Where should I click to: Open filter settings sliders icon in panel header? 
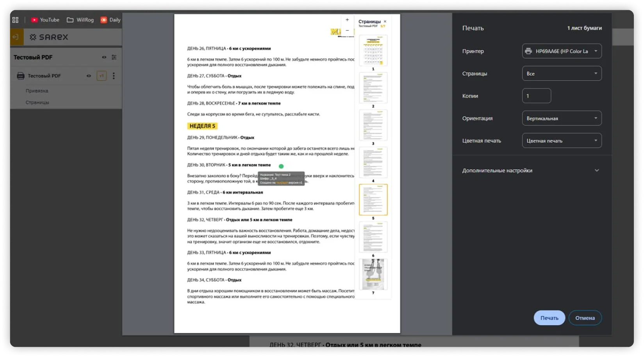pyautogui.click(x=114, y=57)
